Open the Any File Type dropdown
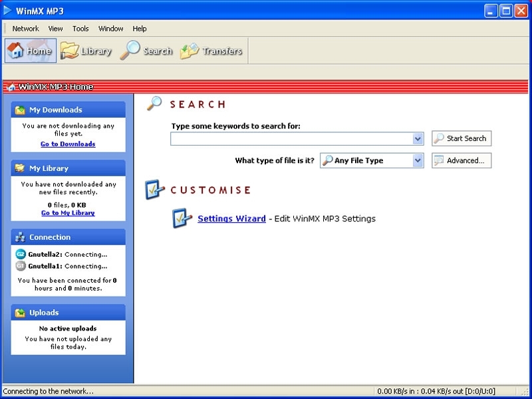The image size is (532, 399). click(372, 160)
